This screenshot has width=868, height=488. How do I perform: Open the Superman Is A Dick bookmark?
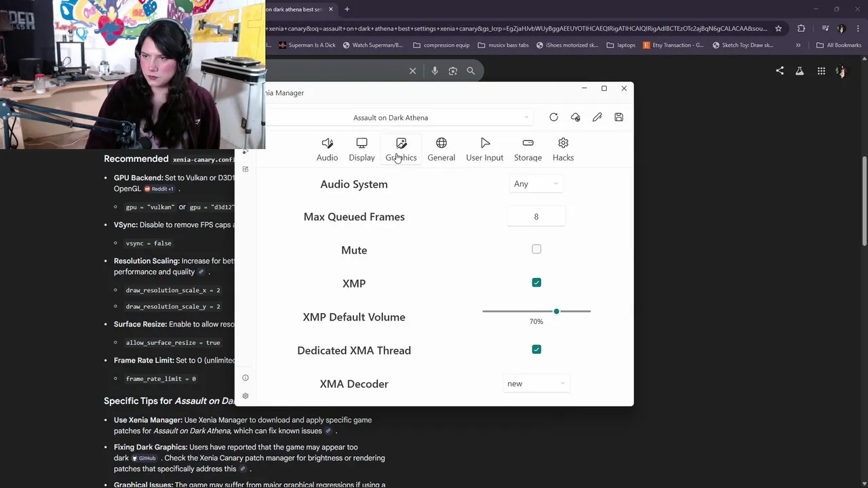point(307,45)
